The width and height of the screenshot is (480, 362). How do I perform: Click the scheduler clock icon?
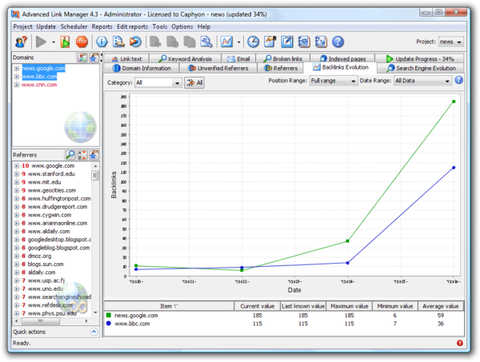[x=253, y=42]
